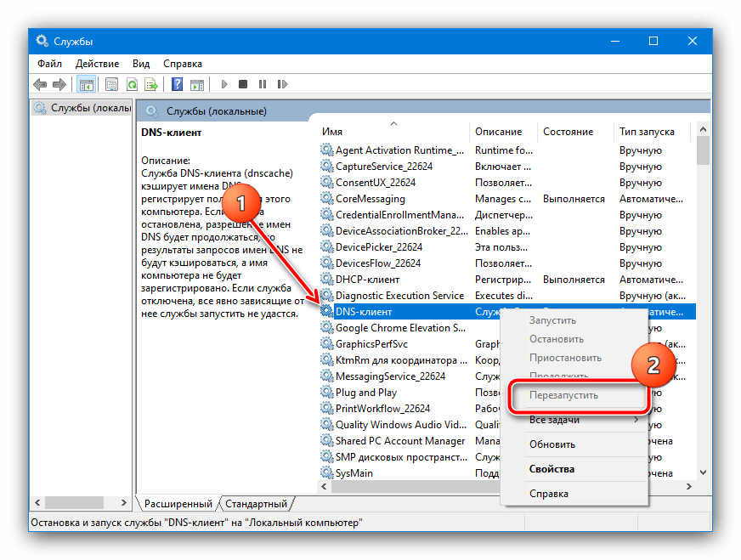
Task: Click the Stop service square icon
Action: coord(243,85)
